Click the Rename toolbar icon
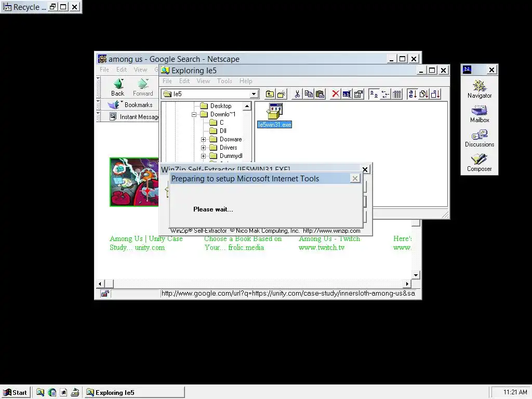This screenshot has height=399, width=532. click(347, 94)
